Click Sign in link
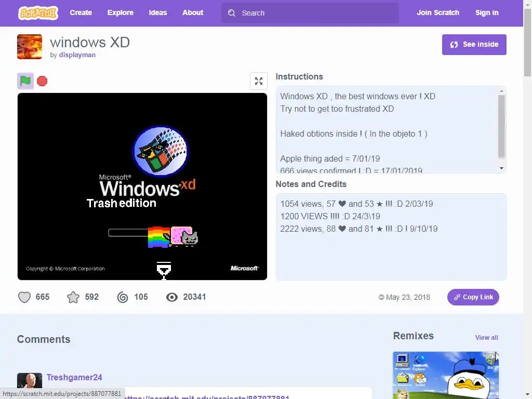This screenshot has width=532, height=399. coord(486,13)
